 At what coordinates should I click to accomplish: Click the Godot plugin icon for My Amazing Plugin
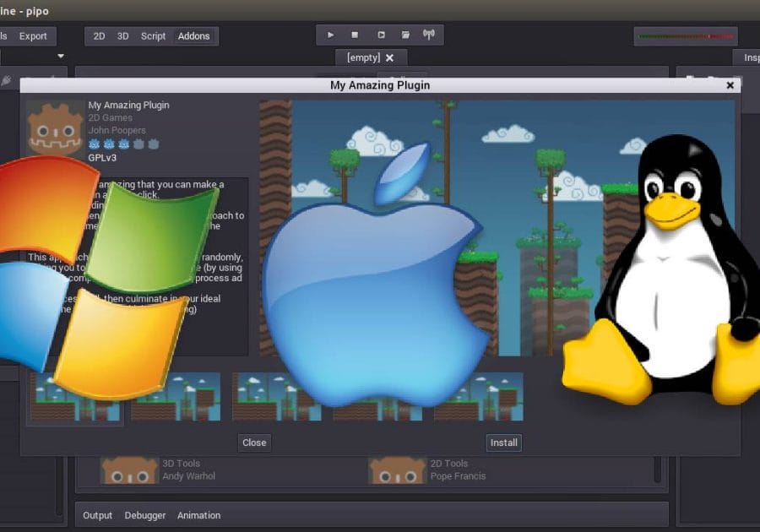click(56, 128)
